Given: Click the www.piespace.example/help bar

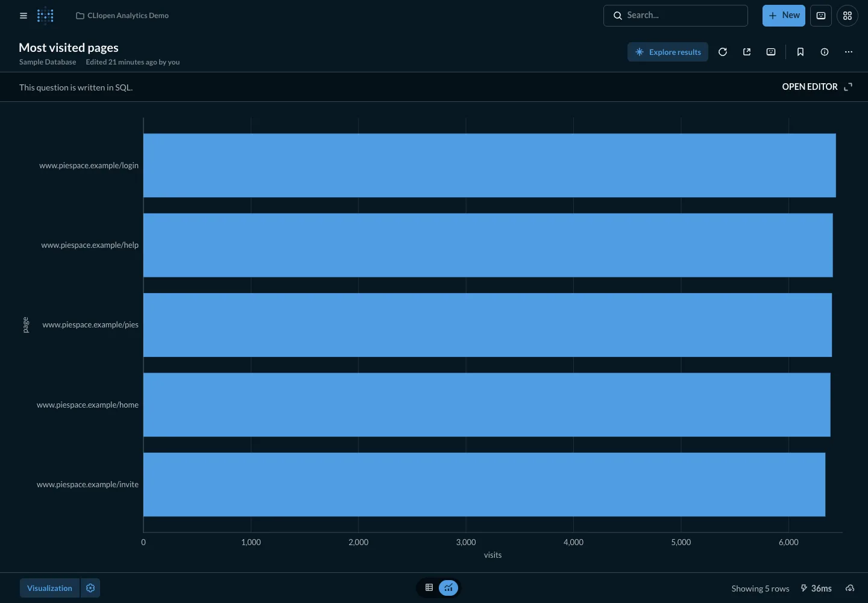Looking at the screenshot, I should [488, 245].
